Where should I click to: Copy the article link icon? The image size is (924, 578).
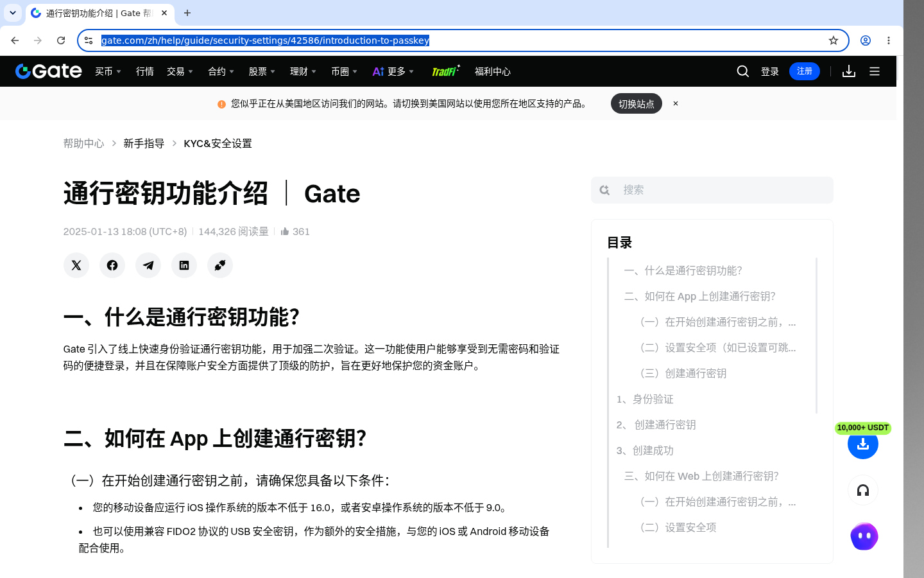tap(220, 265)
